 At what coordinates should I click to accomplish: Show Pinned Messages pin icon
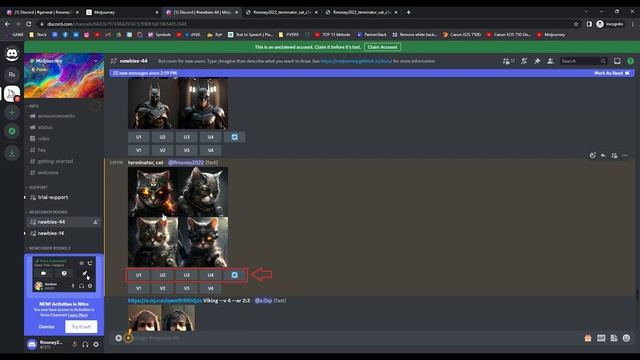pos(537,61)
